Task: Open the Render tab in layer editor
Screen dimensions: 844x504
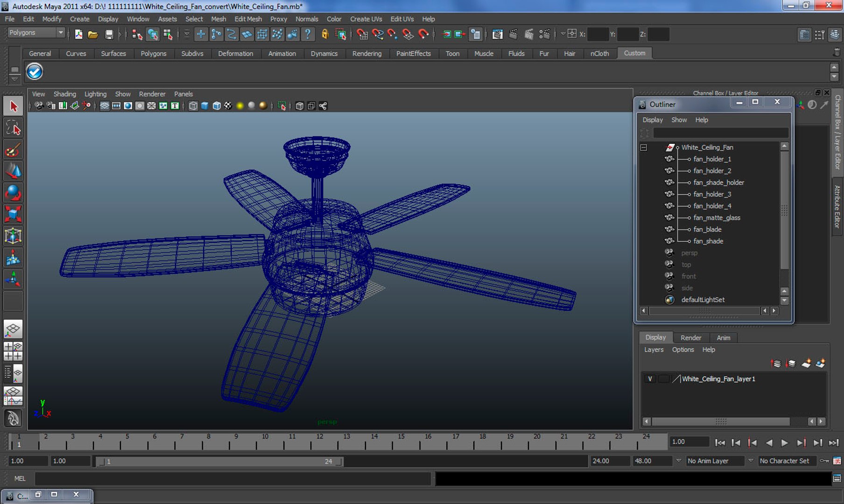Action: [x=690, y=337]
